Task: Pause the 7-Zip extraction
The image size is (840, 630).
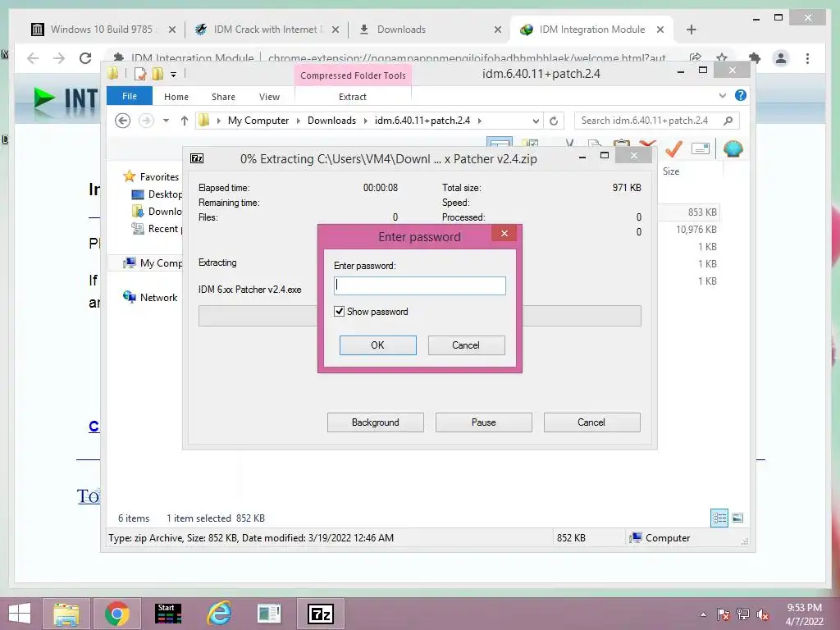Action: click(x=483, y=422)
